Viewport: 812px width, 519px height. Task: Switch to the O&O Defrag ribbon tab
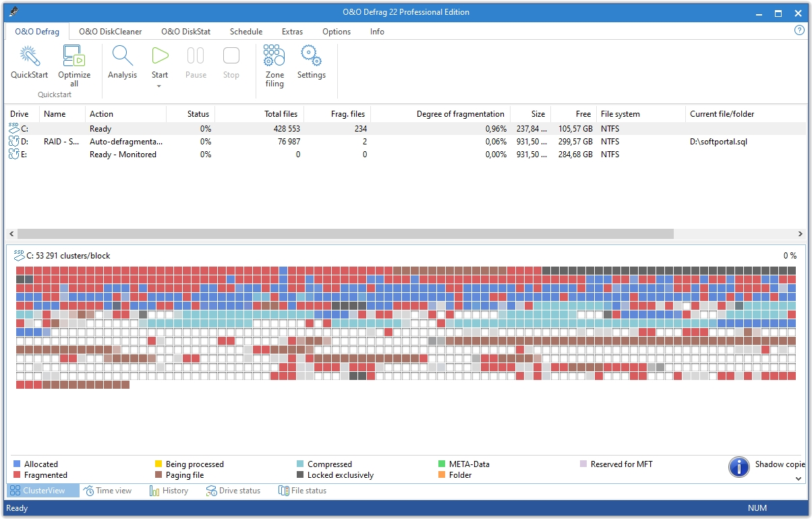[x=37, y=32]
